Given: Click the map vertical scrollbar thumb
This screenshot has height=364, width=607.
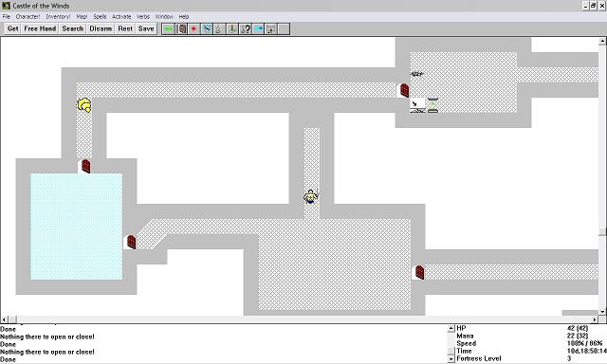Looking at the screenshot, I should (602, 231).
